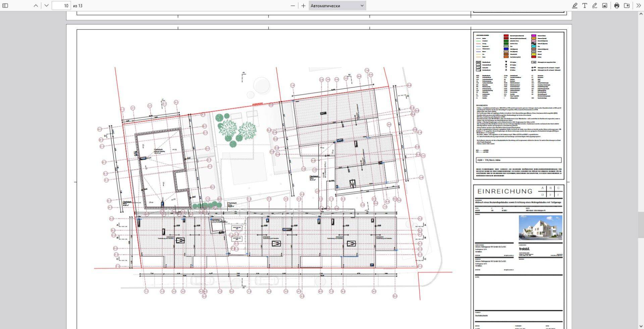The image size is (644, 329).
Task: Click the page number field showing 10
Action: 61,6
